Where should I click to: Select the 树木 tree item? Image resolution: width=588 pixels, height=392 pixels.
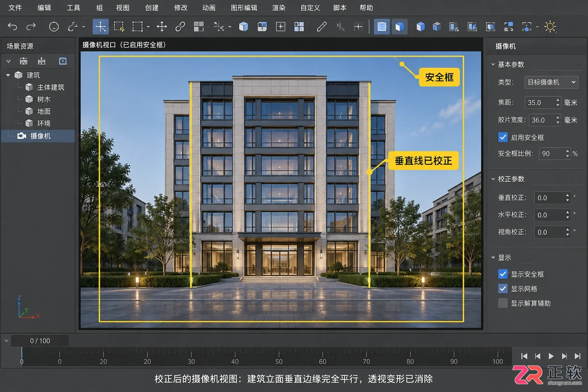click(44, 99)
